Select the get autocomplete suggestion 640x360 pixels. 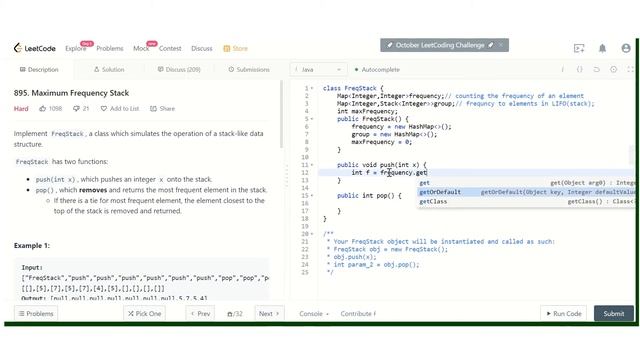pos(527,183)
